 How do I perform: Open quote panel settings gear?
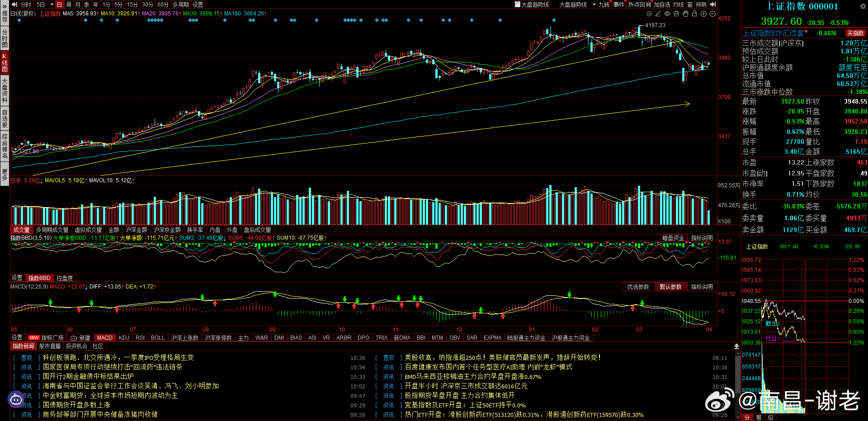[x=863, y=6]
